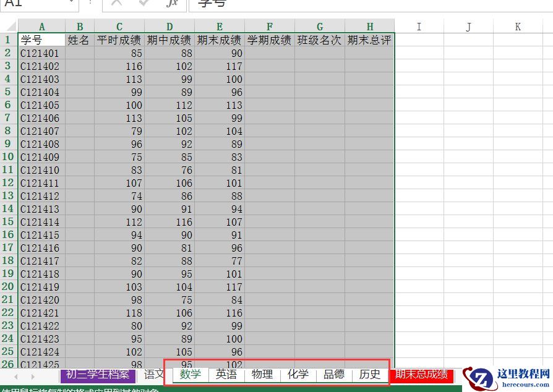Switch to the purple 初三学生档案 tab
Image resolution: width=553 pixels, height=392 pixels.
tap(98, 375)
